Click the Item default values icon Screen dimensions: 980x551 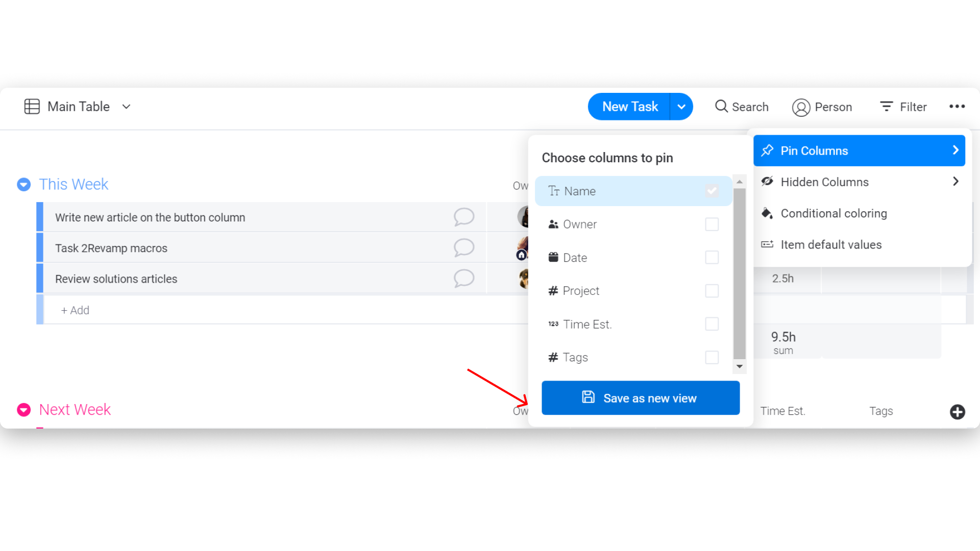tap(767, 244)
